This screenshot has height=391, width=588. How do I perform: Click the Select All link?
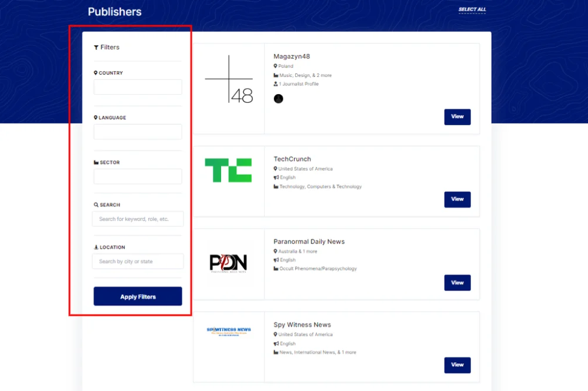(472, 9)
